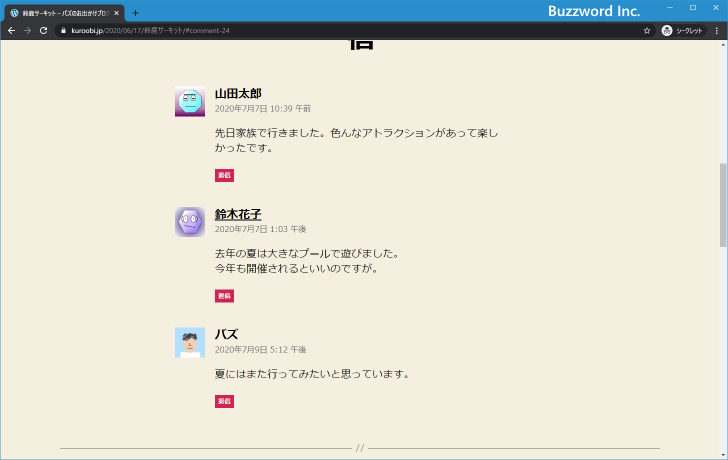Viewport: 728px width, 460px height.
Task: Reply to 鈴木花子's comment
Action: pyautogui.click(x=224, y=296)
